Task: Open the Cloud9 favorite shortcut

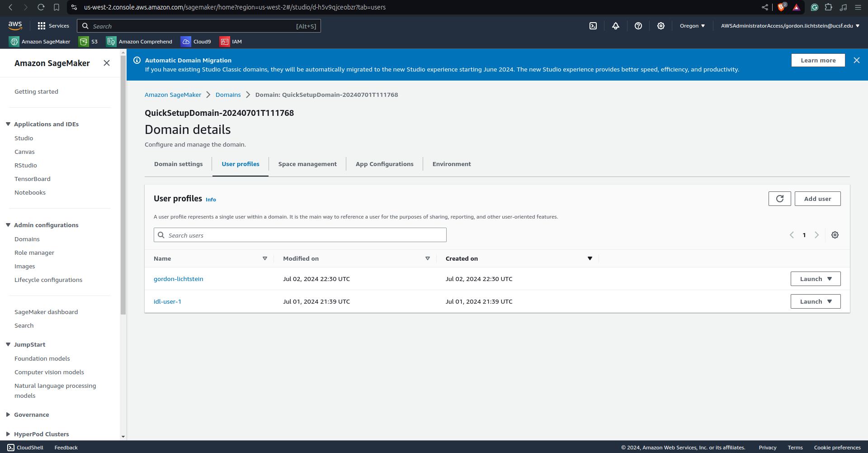Action: [x=196, y=42]
